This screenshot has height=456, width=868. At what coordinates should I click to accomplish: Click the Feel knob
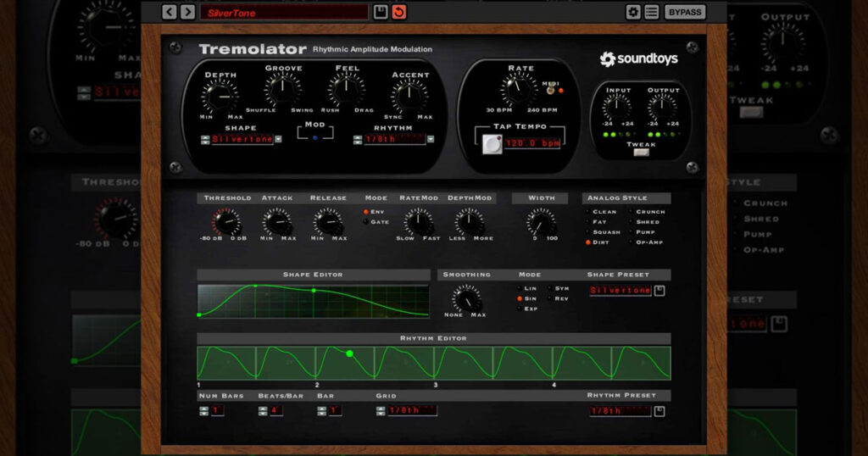[347, 90]
